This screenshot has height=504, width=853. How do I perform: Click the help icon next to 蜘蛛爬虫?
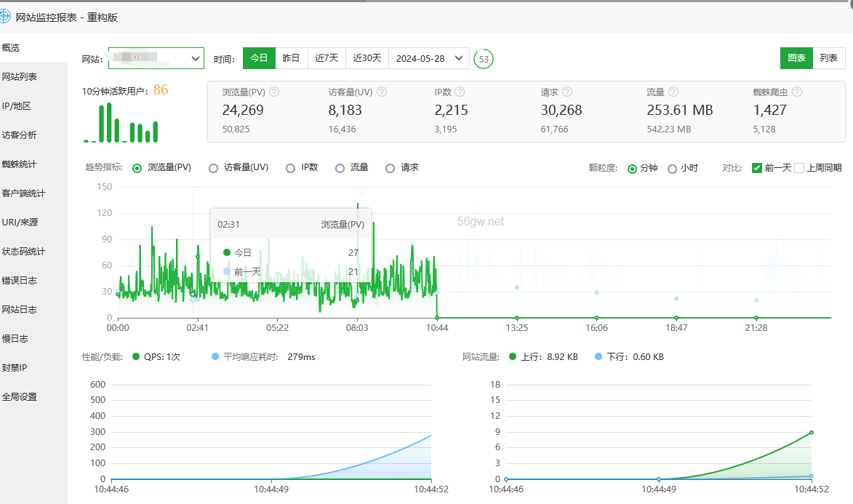point(797,92)
